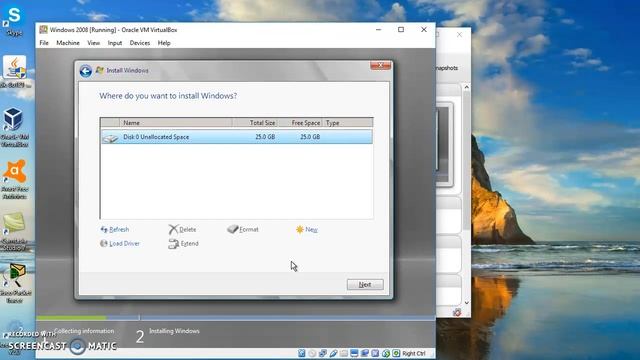Click the mouse integration status icon
The height and width of the screenshot is (360, 640).
pos(386,353)
